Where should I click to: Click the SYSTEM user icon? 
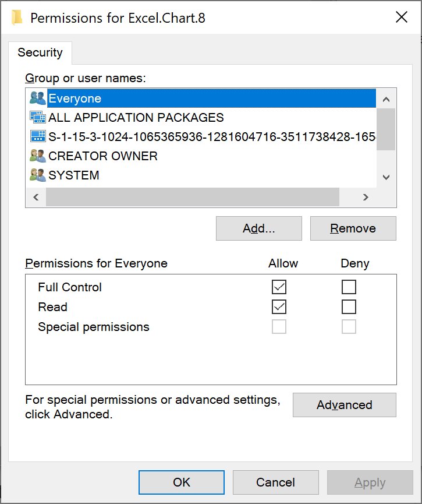pos(38,175)
